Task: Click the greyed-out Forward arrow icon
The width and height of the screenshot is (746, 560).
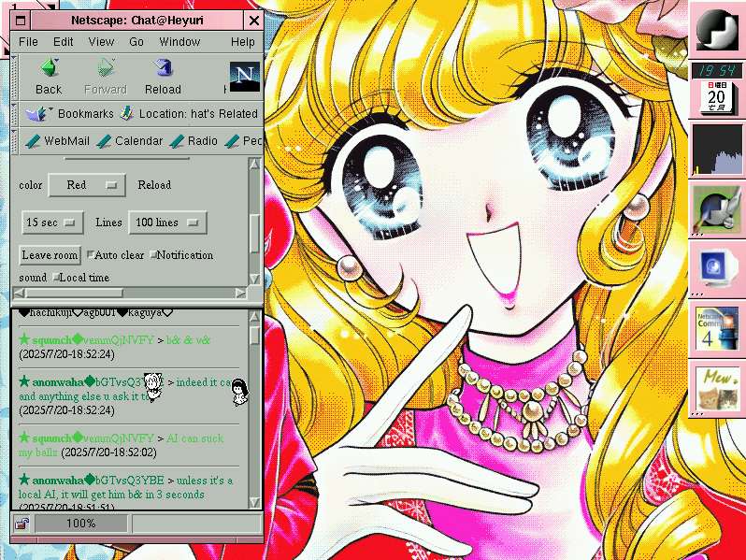Action: pos(106,67)
